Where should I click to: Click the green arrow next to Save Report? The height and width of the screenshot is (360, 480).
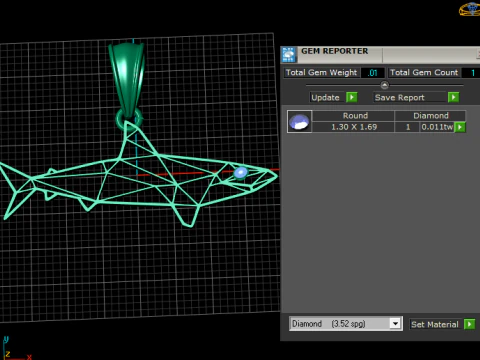coord(453,97)
